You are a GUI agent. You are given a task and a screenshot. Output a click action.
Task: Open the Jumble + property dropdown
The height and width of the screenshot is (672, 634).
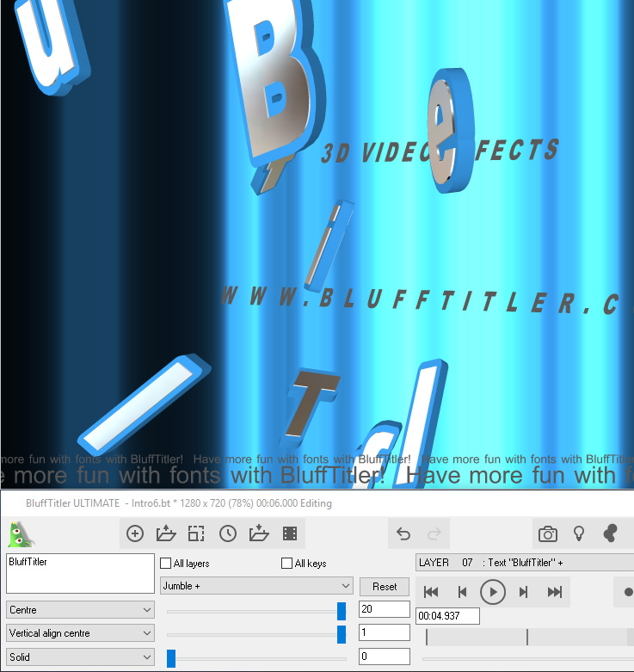(x=256, y=586)
